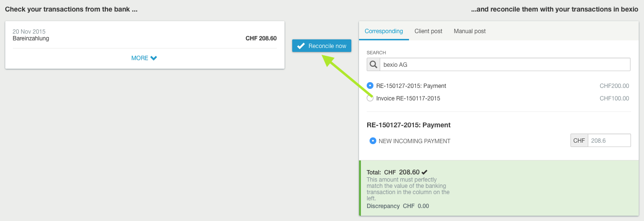Click the CHF200.00 amount in results
Screen dimensions: 644x221
pyautogui.click(x=614, y=86)
